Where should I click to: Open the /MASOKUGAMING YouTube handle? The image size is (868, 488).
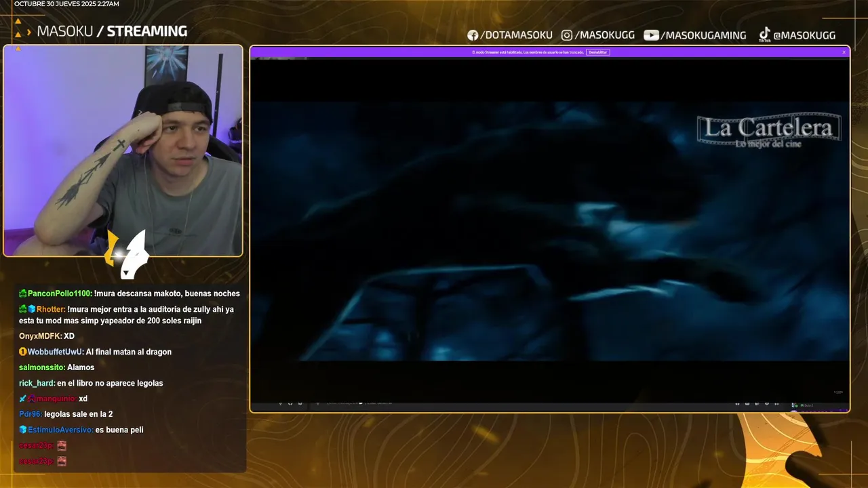click(703, 35)
